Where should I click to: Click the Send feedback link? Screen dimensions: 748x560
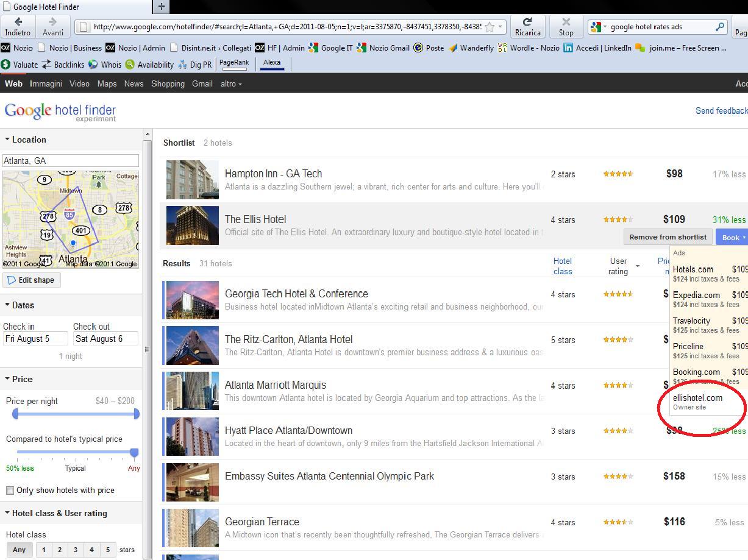pyautogui.click(x=721, y=111)
